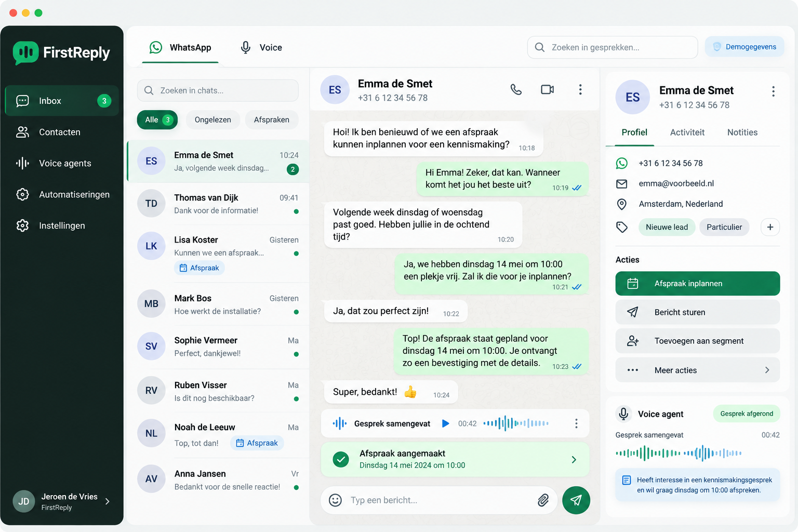Viewport: 798px width, 532px height.
Task: Click the location pin icon in profile
Action: pos(621,204)
